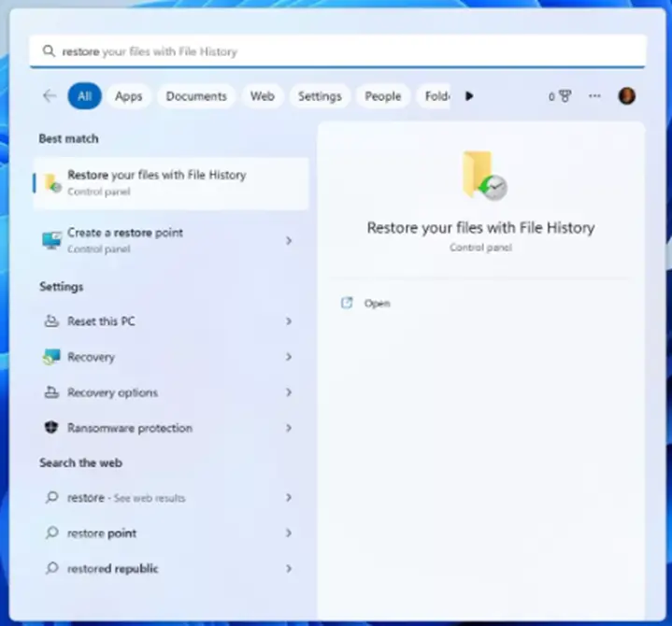Click the Ransomware protection shield icon
The height and width of the screenshot is (626, 672).
(51, 427)
